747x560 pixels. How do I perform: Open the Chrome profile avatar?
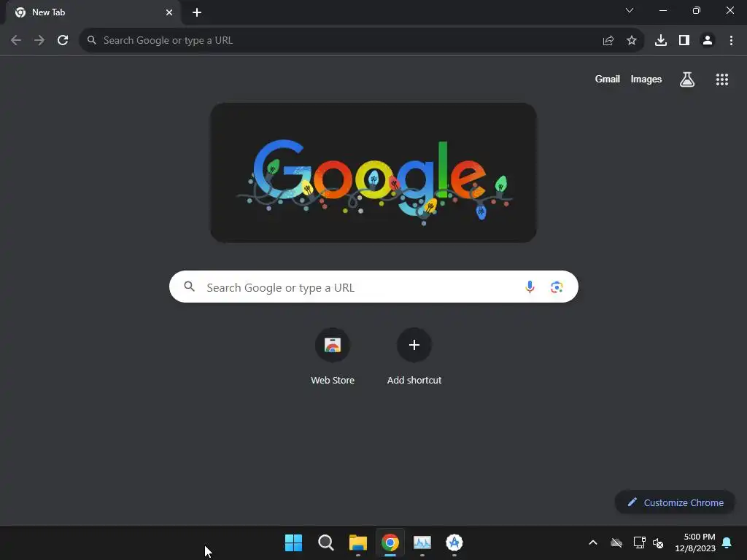click(708, 41)
